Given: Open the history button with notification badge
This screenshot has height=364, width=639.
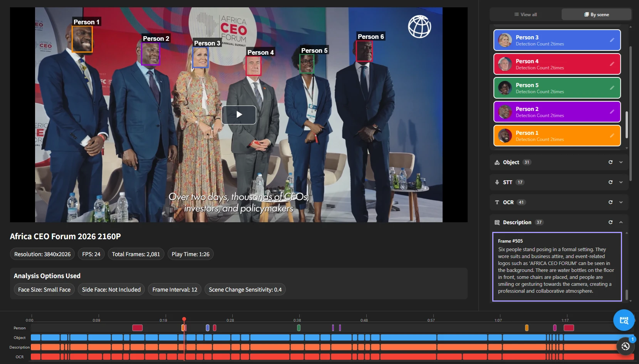Looking at the screenshot, I should (626, 346).
